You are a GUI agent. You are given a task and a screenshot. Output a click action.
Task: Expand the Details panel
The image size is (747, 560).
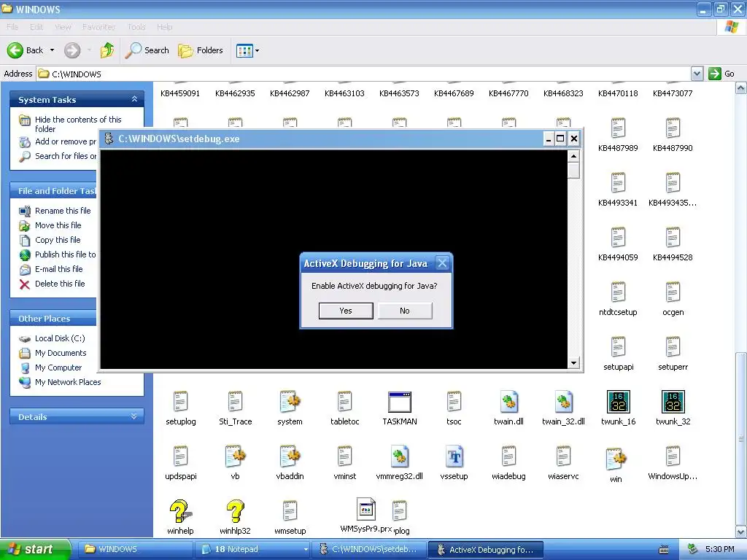134,416
